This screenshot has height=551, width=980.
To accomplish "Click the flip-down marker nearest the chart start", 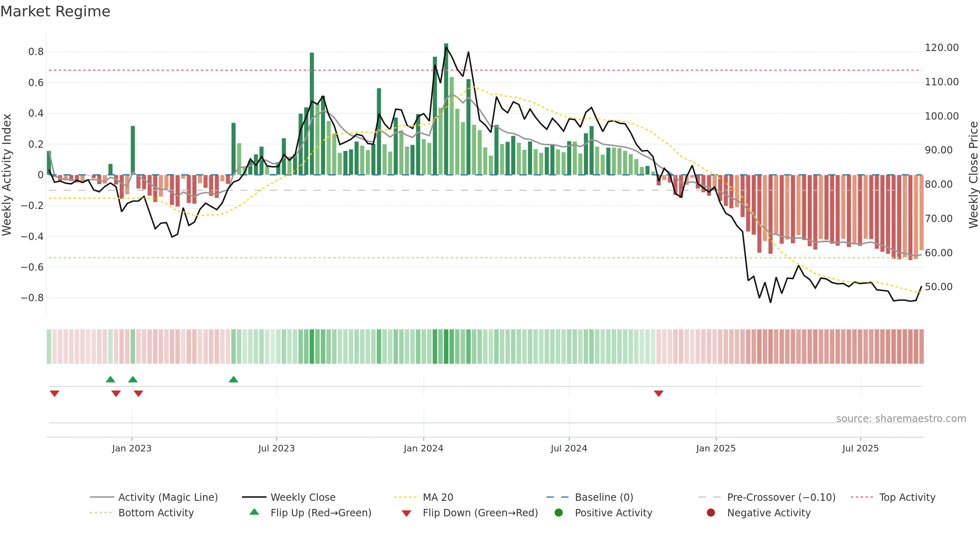I will [x=55, y=393].
